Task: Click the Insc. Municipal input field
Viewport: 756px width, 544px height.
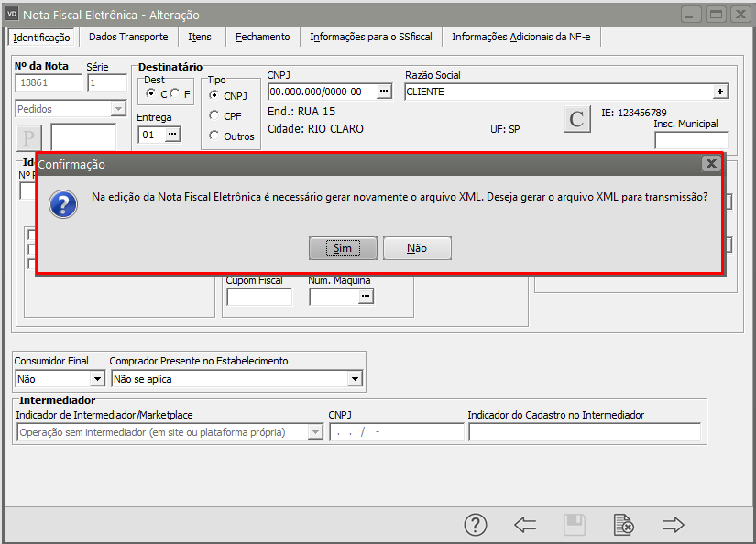Action: [x=691, y=140]
